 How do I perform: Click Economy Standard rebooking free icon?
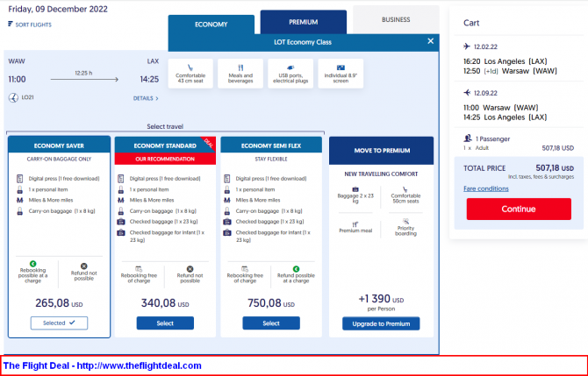139,269
